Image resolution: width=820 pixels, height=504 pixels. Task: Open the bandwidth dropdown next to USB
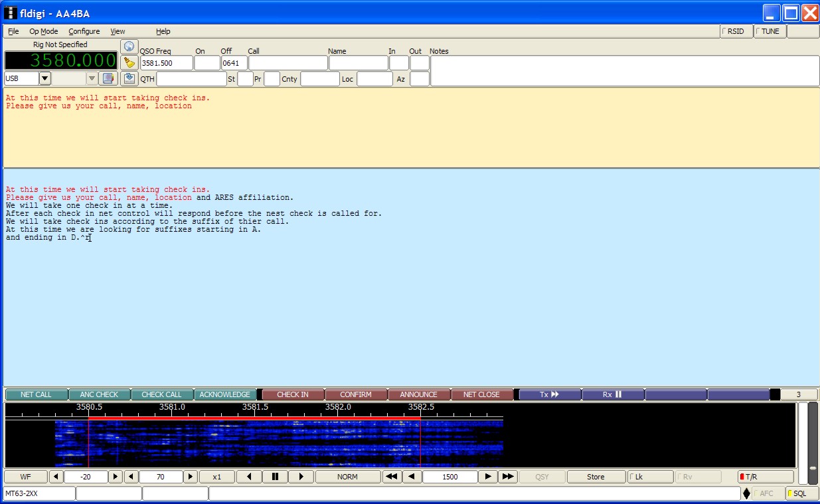(92, 78)
